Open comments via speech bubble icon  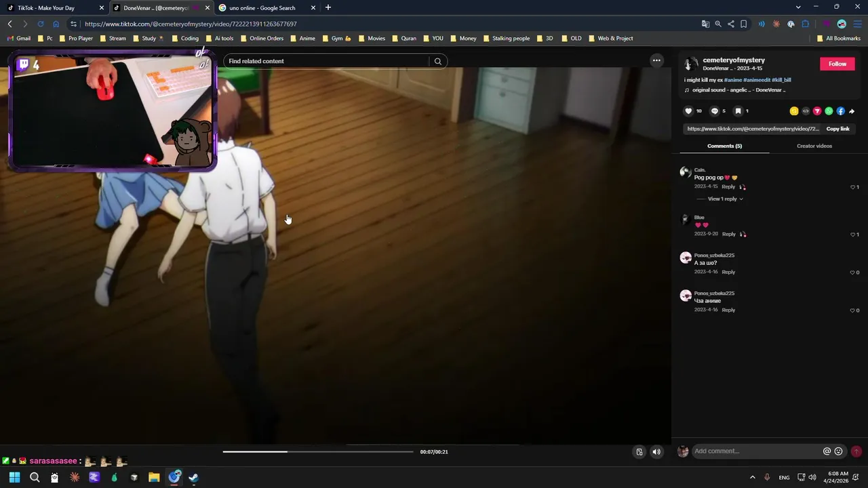click(x=714, y=111)
